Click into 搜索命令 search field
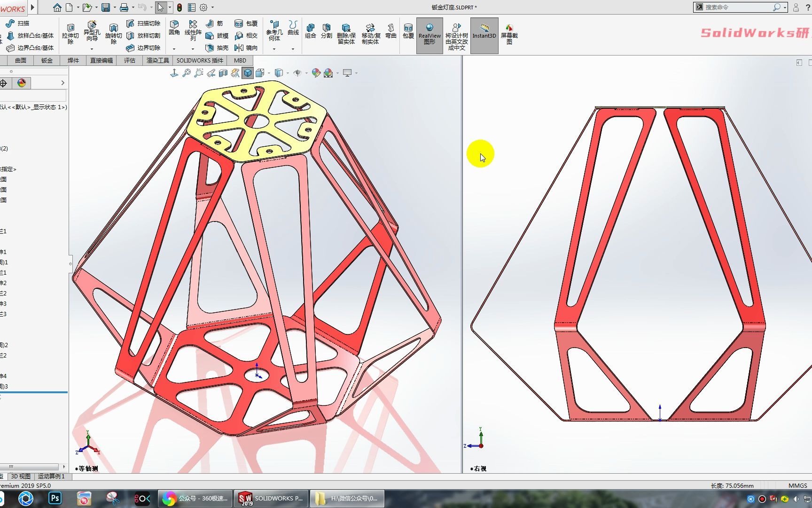812x508 pixels. (x=738, y=7)
